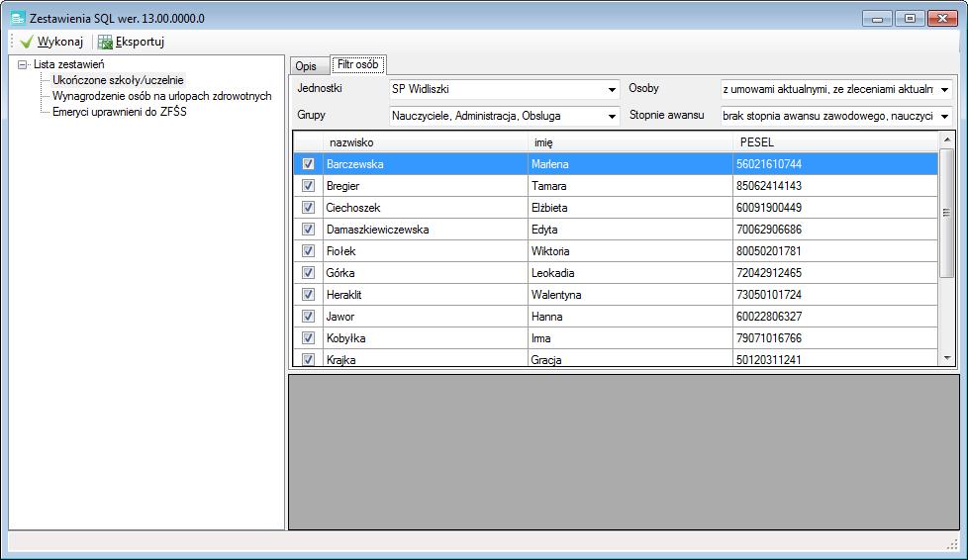Click the table vertical scrollbar thumb
Screen dimensions: 968x560
tap(947, 213)
